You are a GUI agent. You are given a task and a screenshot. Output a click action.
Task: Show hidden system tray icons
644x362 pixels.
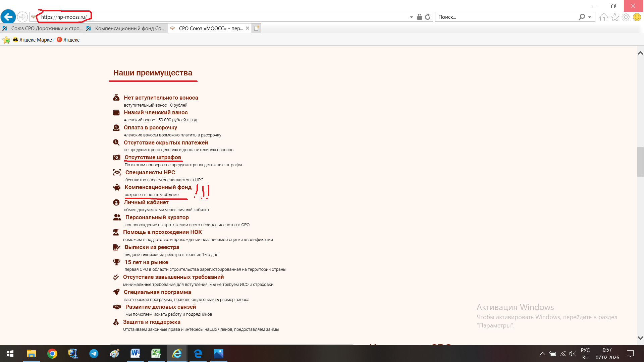[x=542, y=354]
